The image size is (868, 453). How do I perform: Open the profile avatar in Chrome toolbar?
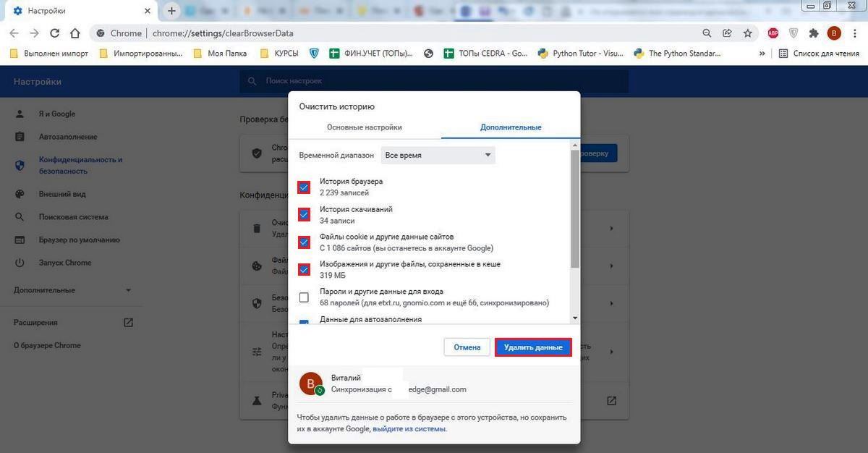pos(834,33)
